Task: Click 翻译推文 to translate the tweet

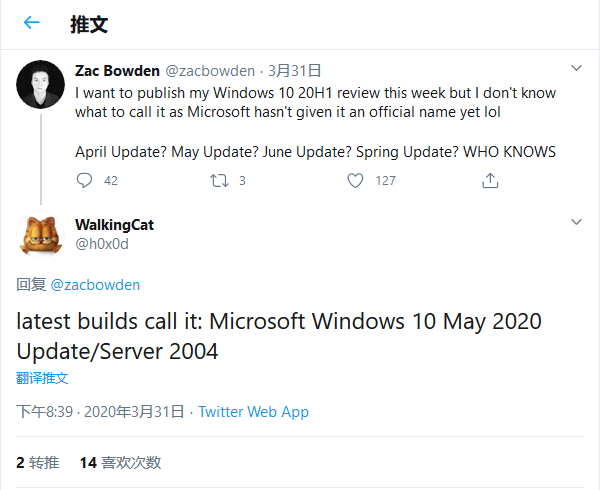Action: (x=42, y=378)
